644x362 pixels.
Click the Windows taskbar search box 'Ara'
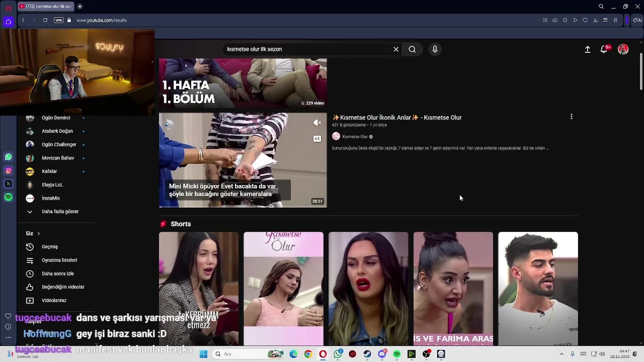click(x=249, y=354)
